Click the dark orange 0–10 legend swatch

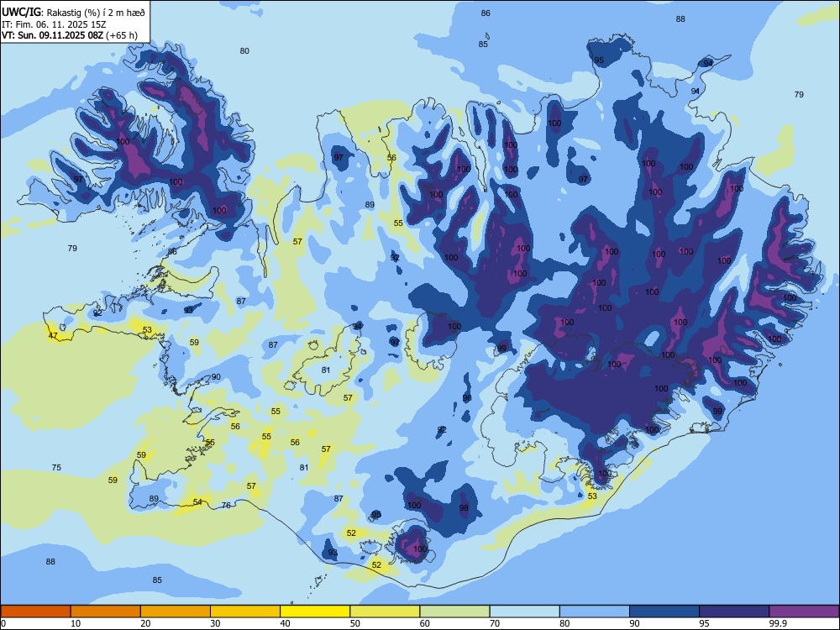[35, 612]
